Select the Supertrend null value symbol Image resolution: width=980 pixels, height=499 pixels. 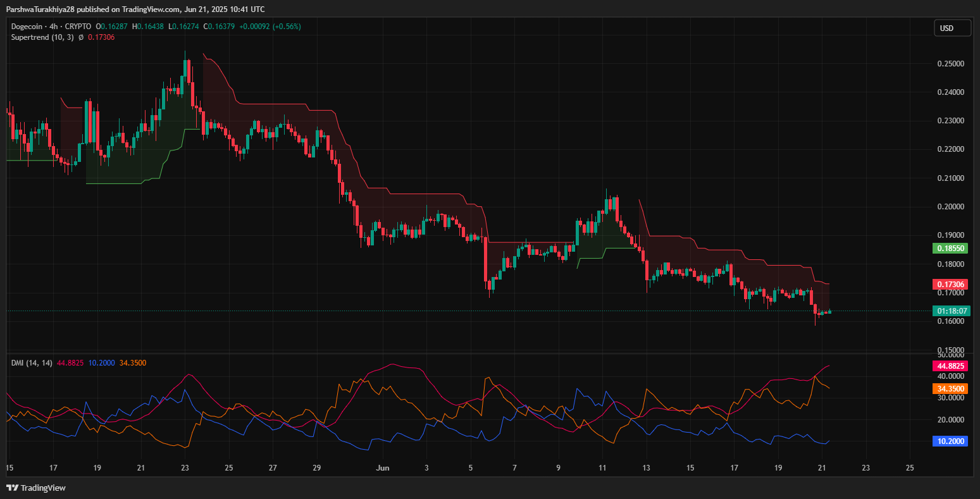81,37
